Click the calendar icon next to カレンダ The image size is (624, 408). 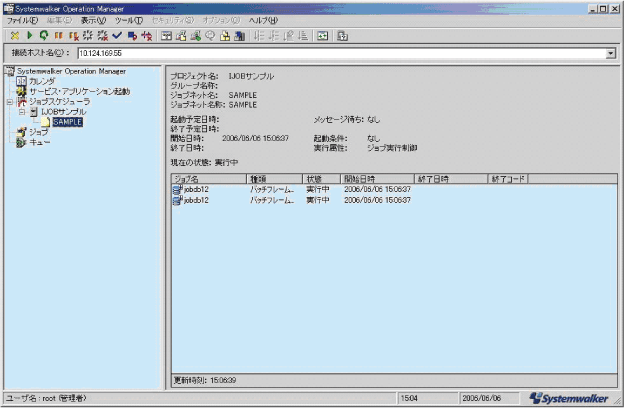(21, 81)
